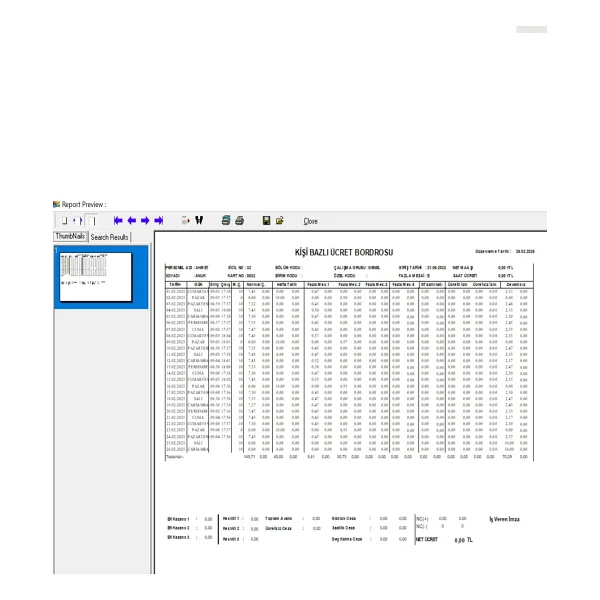Select the page width zoom icon
Viewport: 600px width, 600px height.
78,221
